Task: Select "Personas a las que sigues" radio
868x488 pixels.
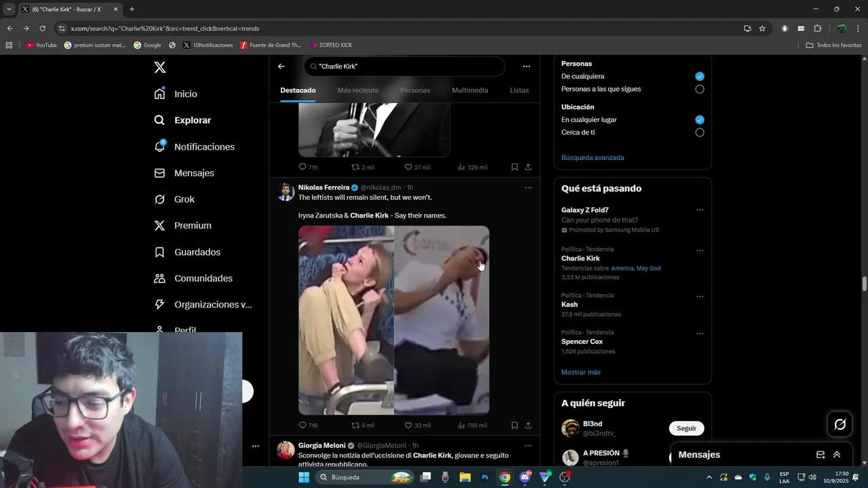Action: [700, 89]
